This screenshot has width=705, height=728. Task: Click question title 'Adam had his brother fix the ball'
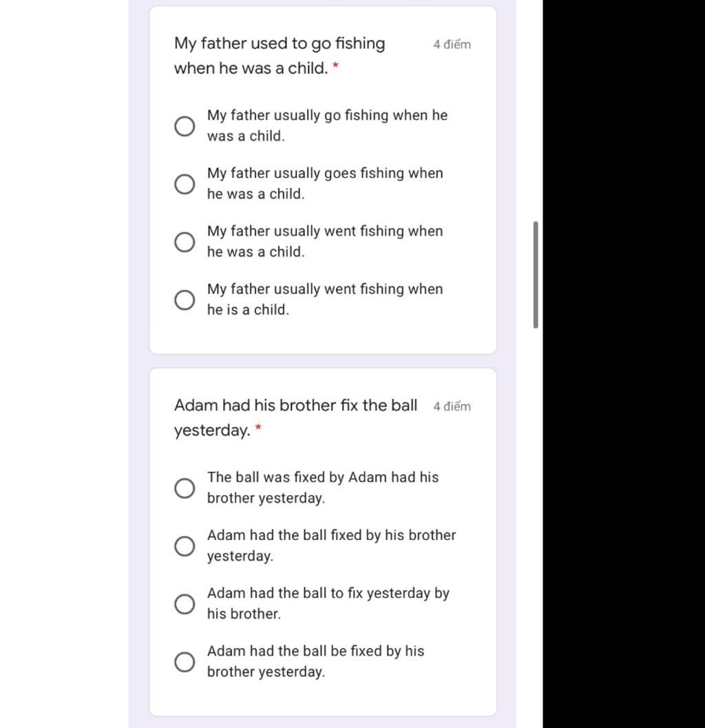[295, 405]
